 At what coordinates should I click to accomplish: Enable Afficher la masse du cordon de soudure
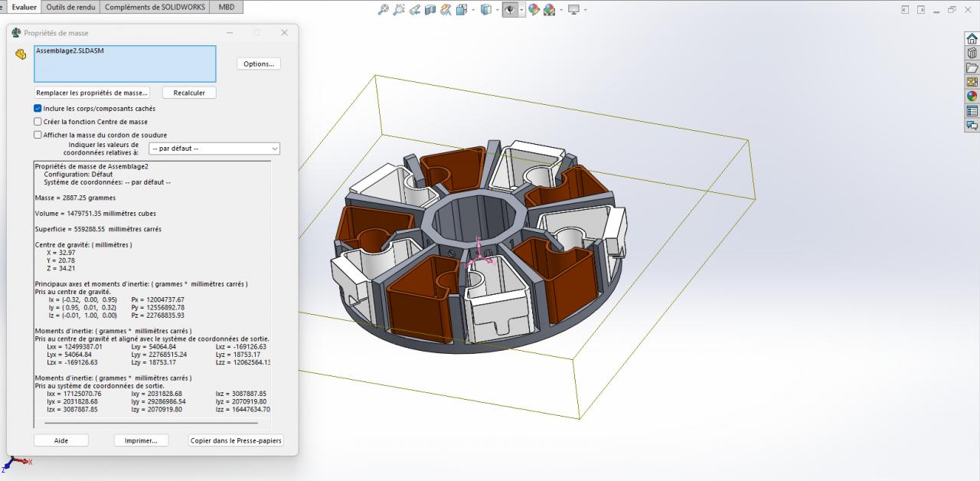pyautogui.click(x=38, y=135)
